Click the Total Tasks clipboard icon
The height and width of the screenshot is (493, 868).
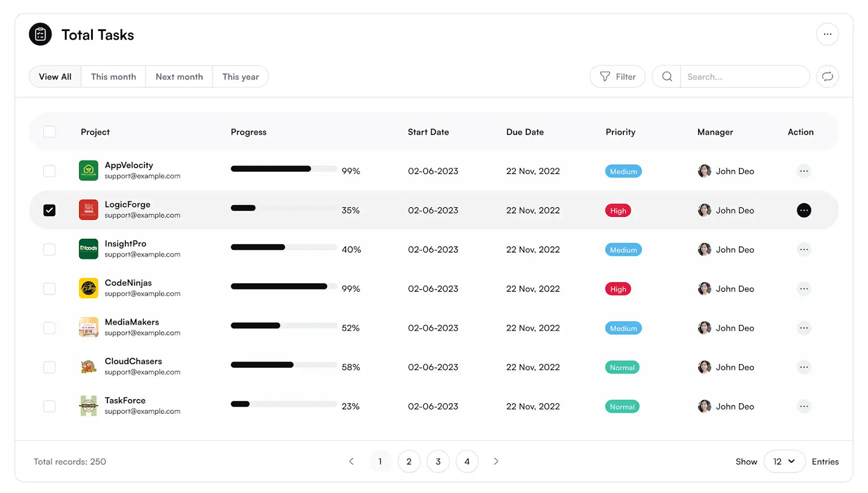click(40, 35)
